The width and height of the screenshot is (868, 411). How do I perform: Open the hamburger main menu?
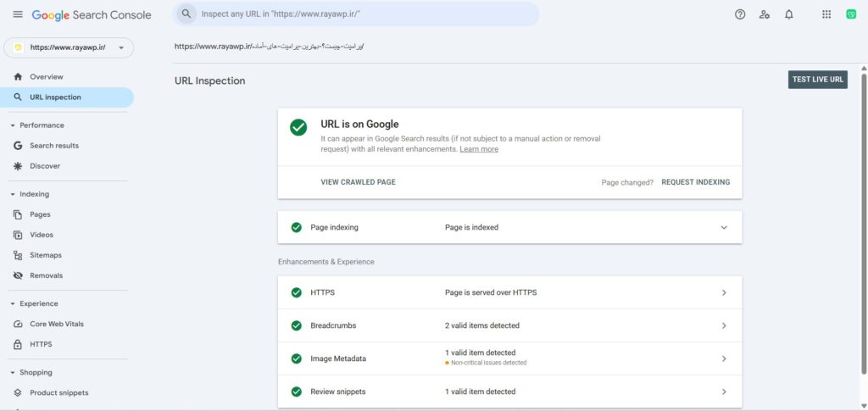click(x=18, y=14)
